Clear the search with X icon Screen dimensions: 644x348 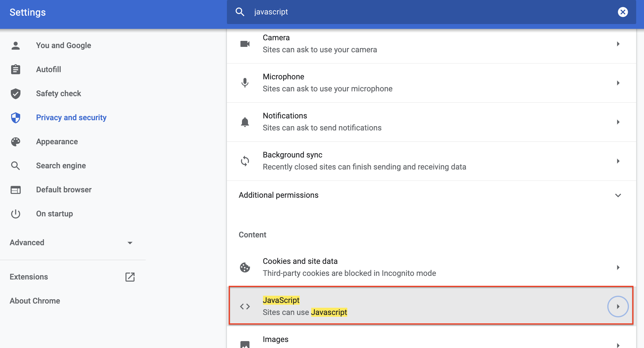click(x=623, y=12)
